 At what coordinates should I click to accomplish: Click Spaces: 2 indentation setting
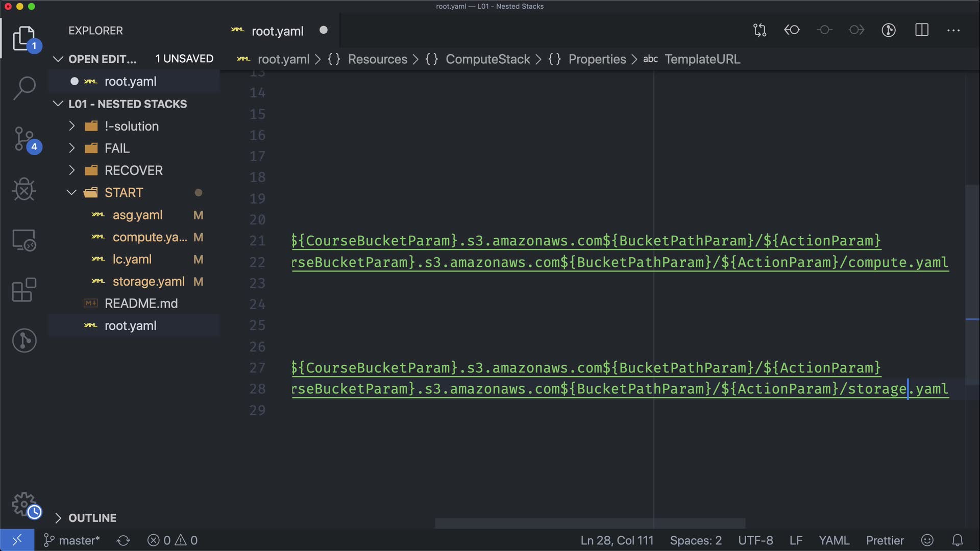click(695, 540)
